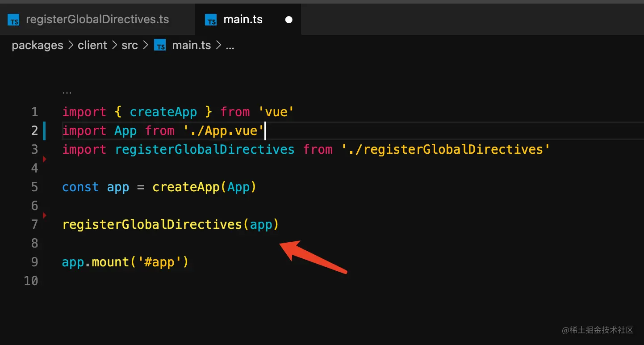Click the registerGlobalDirectives function call on line 7
644x345 pixels.
pos(152,224)
